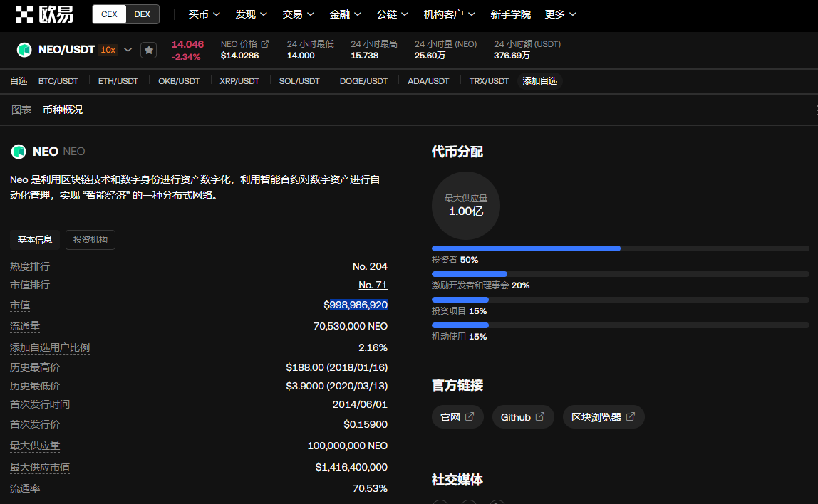Click the 投资项目 15% allocation bar
The height and width of the screenshot is (504, 818).
click(621, 300)
